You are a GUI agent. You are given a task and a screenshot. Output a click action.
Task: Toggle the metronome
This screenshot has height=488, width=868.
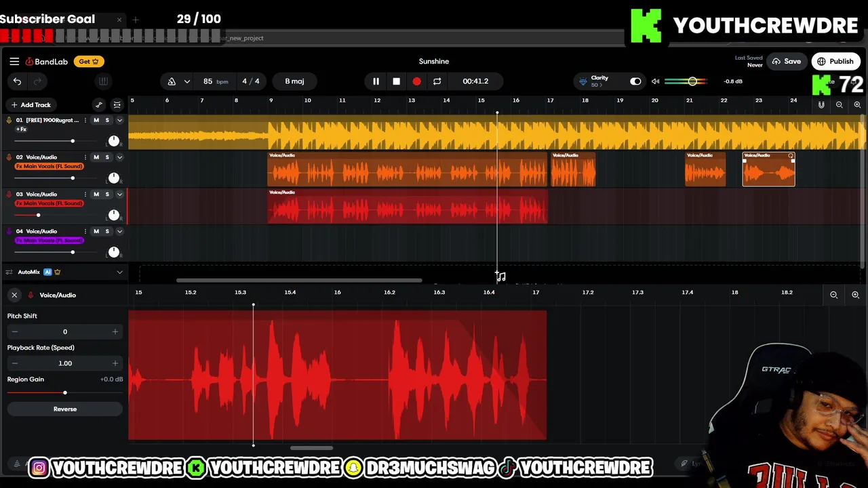[172, 81]
